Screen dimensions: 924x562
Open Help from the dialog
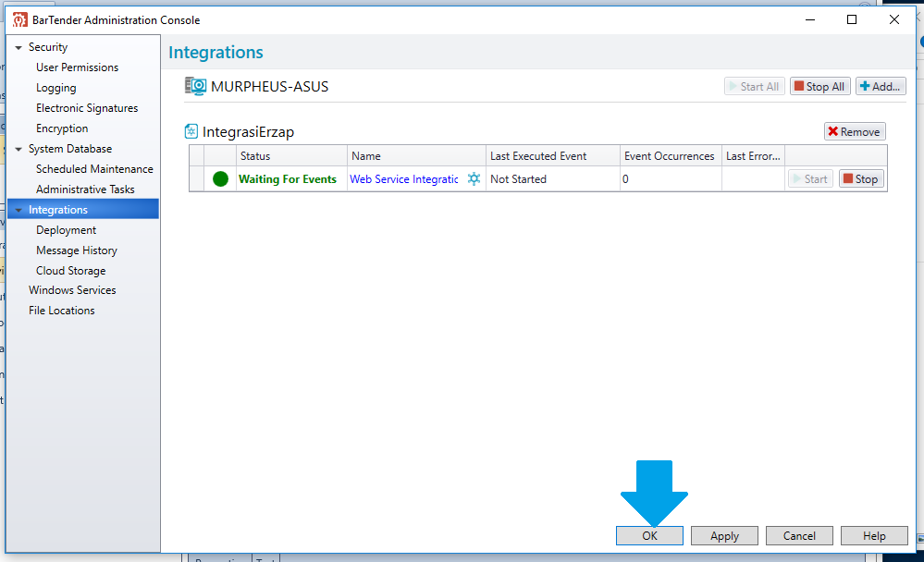coord(874,535)
